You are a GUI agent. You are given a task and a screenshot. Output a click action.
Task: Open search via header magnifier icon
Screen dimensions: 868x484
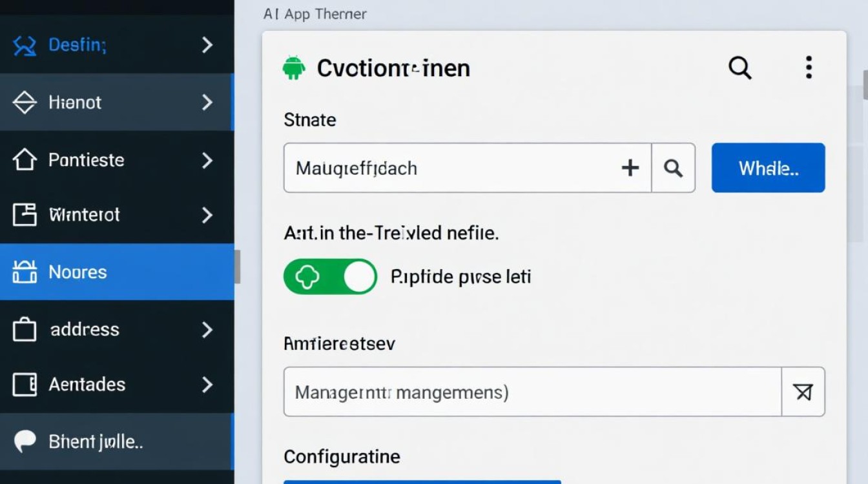click(740, 67)
